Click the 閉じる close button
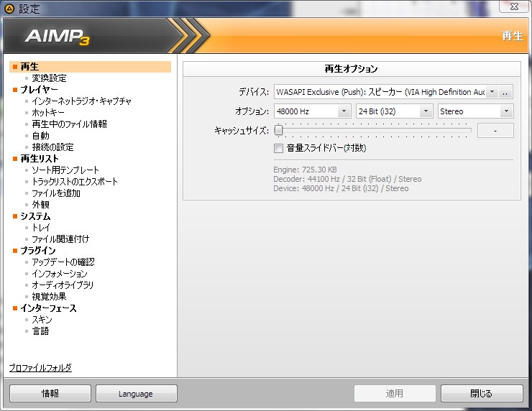 pyautogui.click(x=482, y=393)
